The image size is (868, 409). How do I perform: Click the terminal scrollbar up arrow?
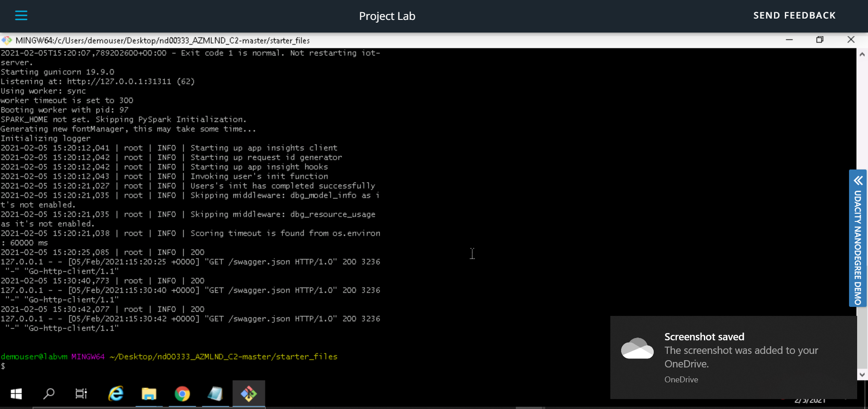[x=862, y=54]
